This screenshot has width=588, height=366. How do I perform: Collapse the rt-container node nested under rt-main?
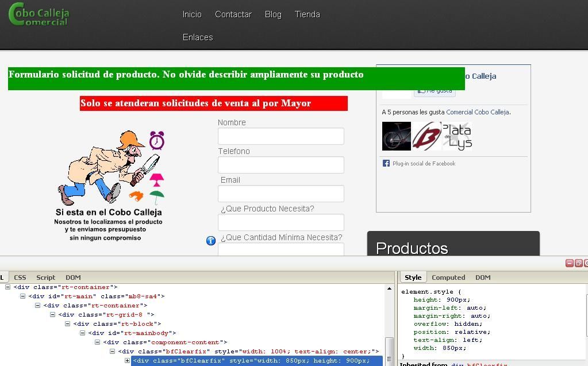coord(37,305)
